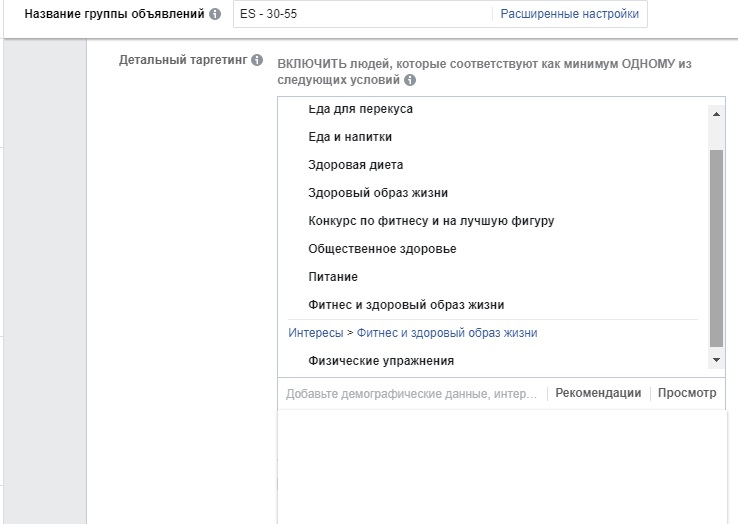This screenshot has height=524, width=738.
Task: Select Здоровая диета interest
Action: [x=356, y=165]
